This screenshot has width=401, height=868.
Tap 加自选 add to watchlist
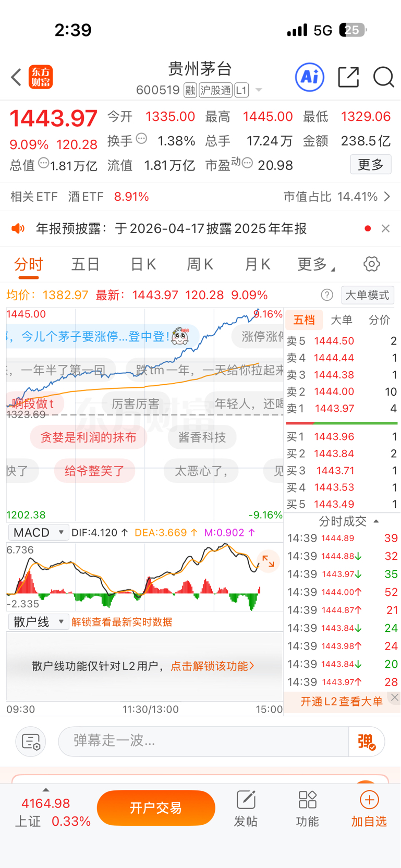[369, 809]
